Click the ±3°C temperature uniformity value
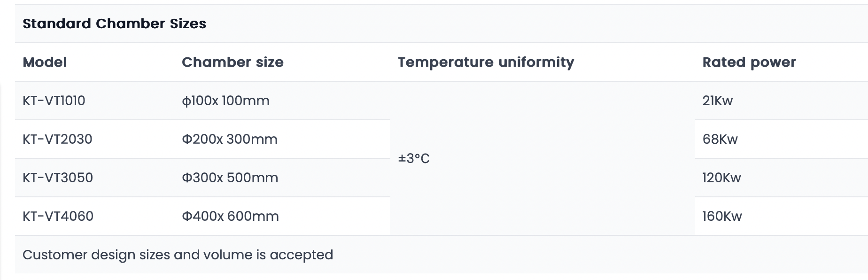The height and width of the screenshot is (280, 868). click(x=414, y=158)
